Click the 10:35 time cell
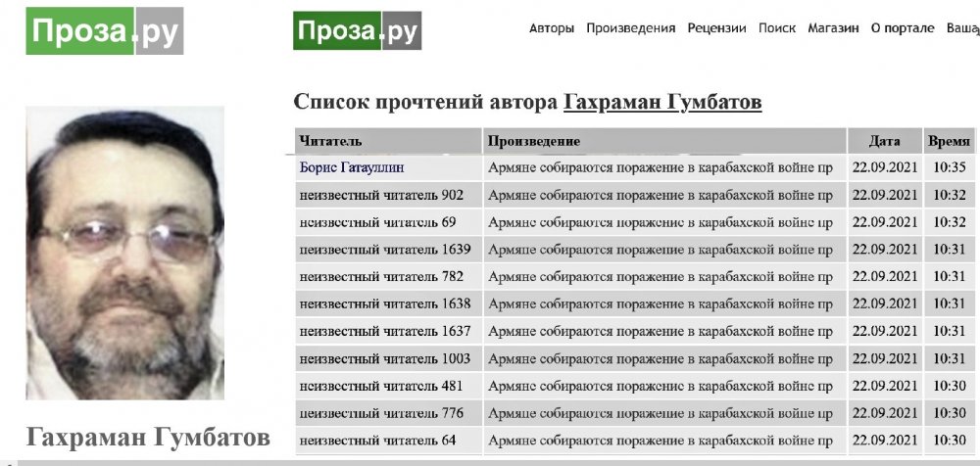Screen dimensions: 980x466 950,167
